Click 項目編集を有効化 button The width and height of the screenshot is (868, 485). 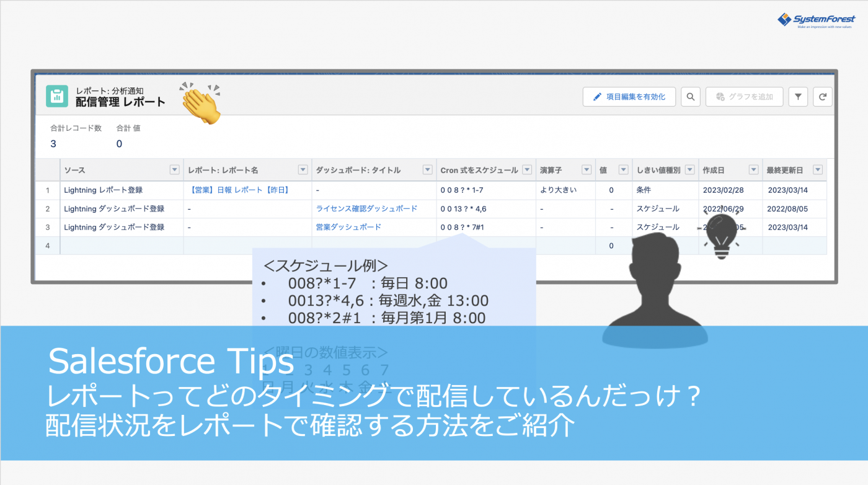pos(629,97)
